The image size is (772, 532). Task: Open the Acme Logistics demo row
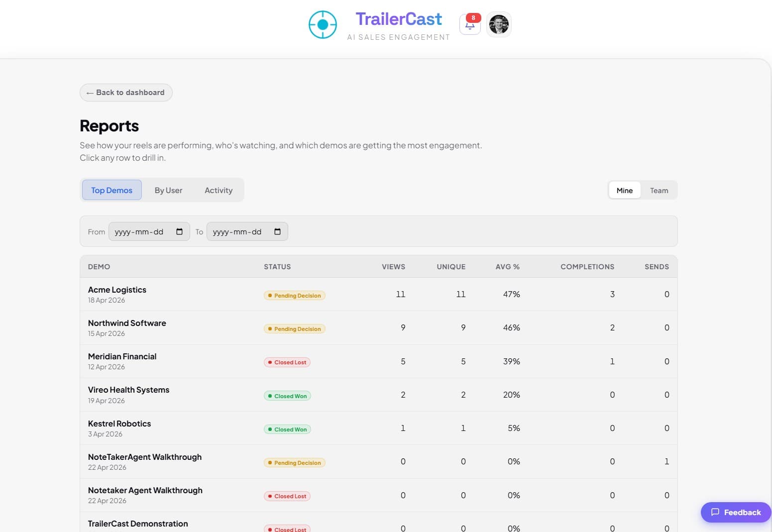pos(379,294)
